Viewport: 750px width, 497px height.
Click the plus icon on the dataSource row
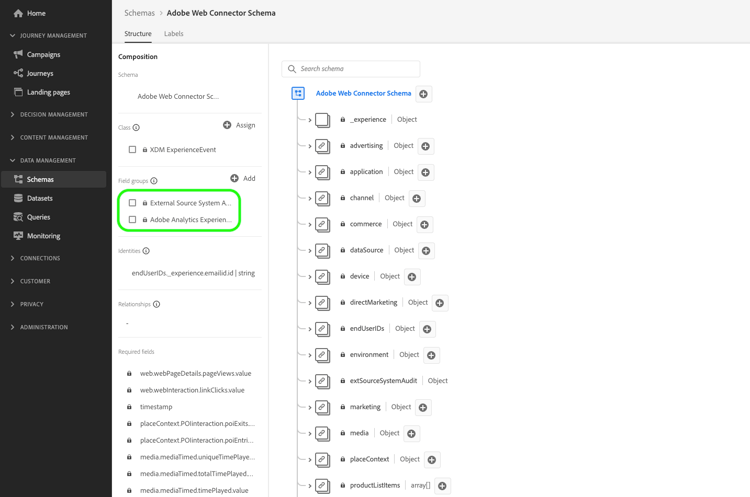pyautogui.click(x=426, y=251)
